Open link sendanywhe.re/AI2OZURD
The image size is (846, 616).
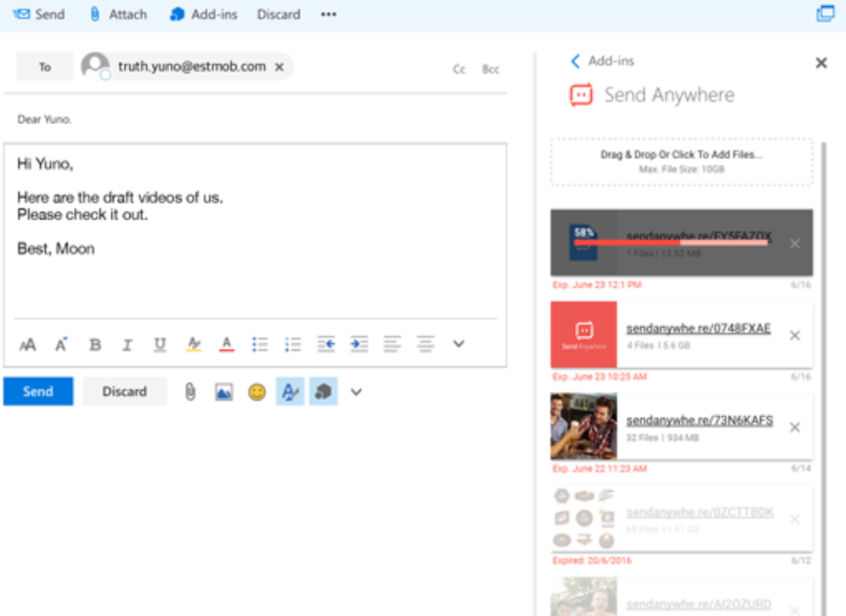(x=699, y=604)
